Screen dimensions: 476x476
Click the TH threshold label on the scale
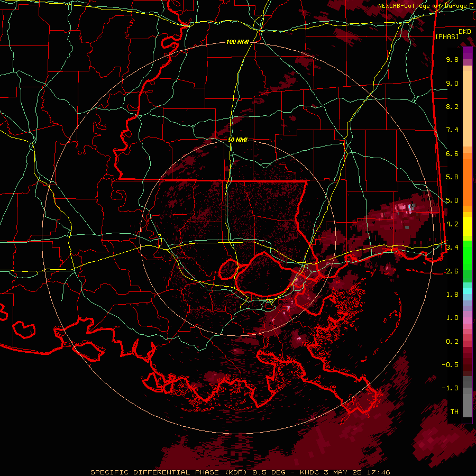(x=454, y=412)
